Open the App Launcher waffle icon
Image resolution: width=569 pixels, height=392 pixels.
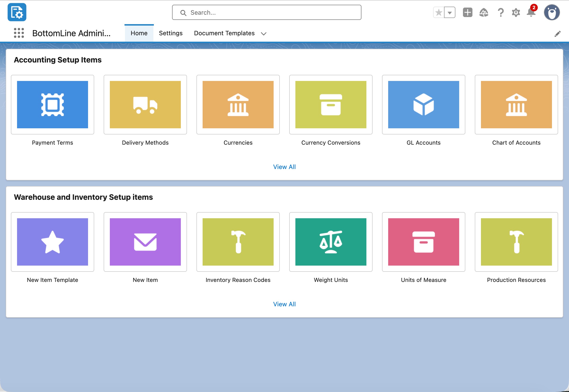tap(19, 33)
